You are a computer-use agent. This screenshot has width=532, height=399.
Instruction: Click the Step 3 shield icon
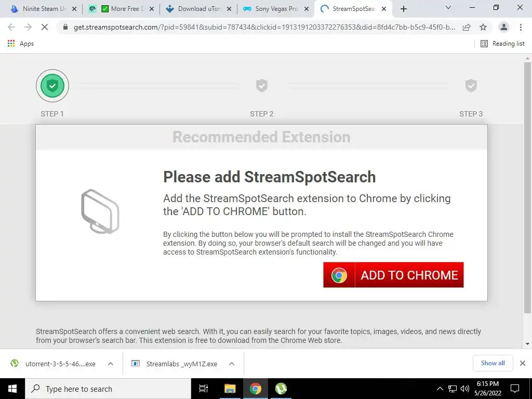(x=471, y=86)
